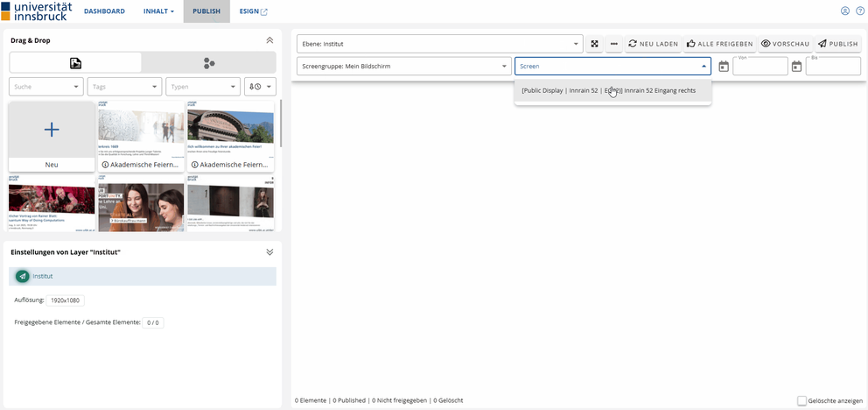Click the Alle Freigeben button
The width and height of the screenshot is (868, 410).
719,44
